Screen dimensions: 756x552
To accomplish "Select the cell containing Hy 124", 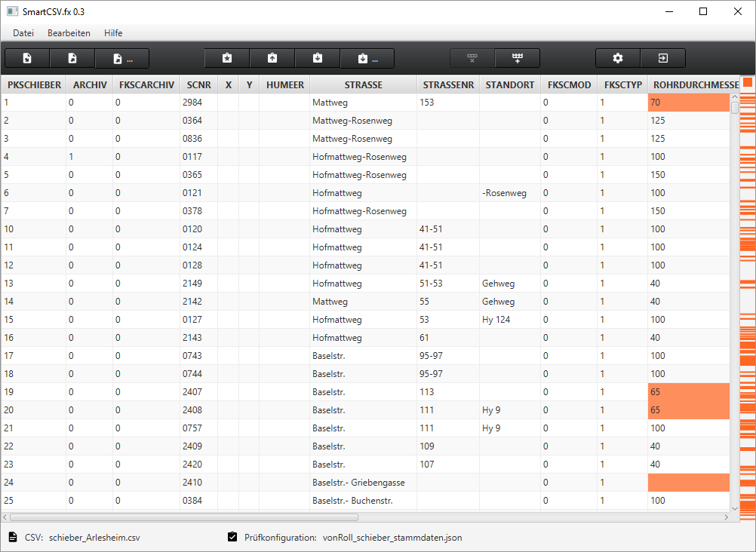I will tap(509, 320).
